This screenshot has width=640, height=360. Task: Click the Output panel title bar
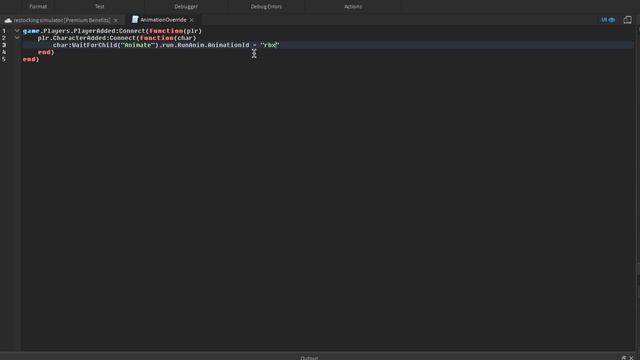coord(309,358)
